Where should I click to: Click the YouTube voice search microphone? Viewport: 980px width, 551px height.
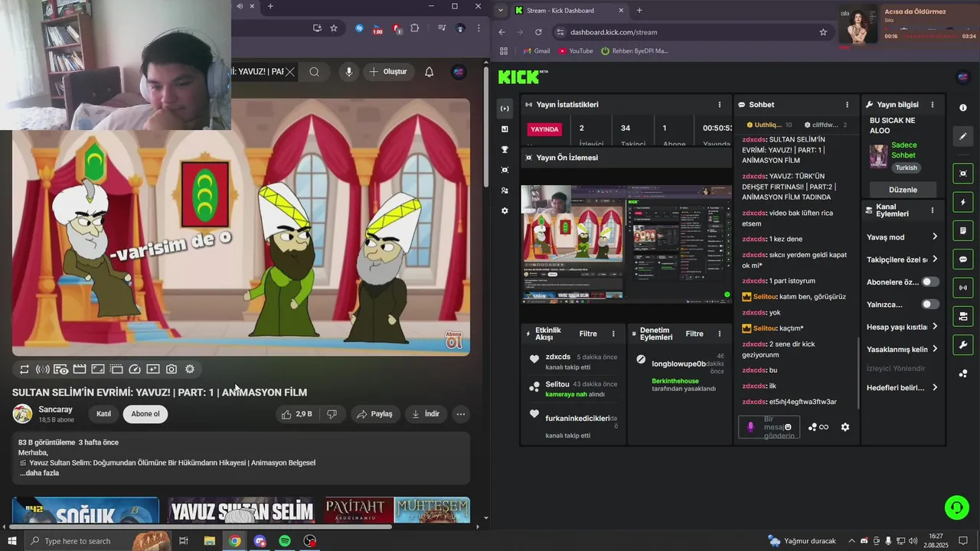[349, 72]
